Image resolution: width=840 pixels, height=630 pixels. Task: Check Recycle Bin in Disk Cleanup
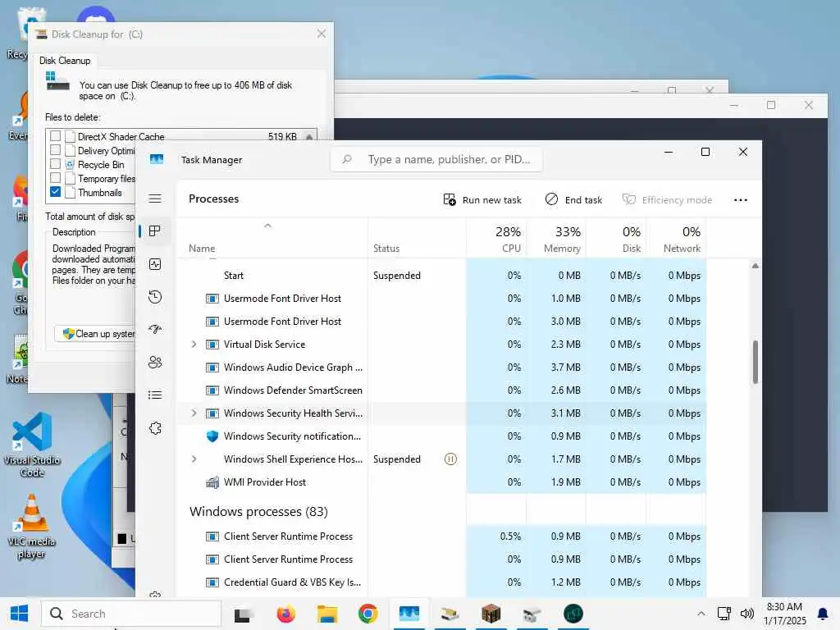(55, 164)
